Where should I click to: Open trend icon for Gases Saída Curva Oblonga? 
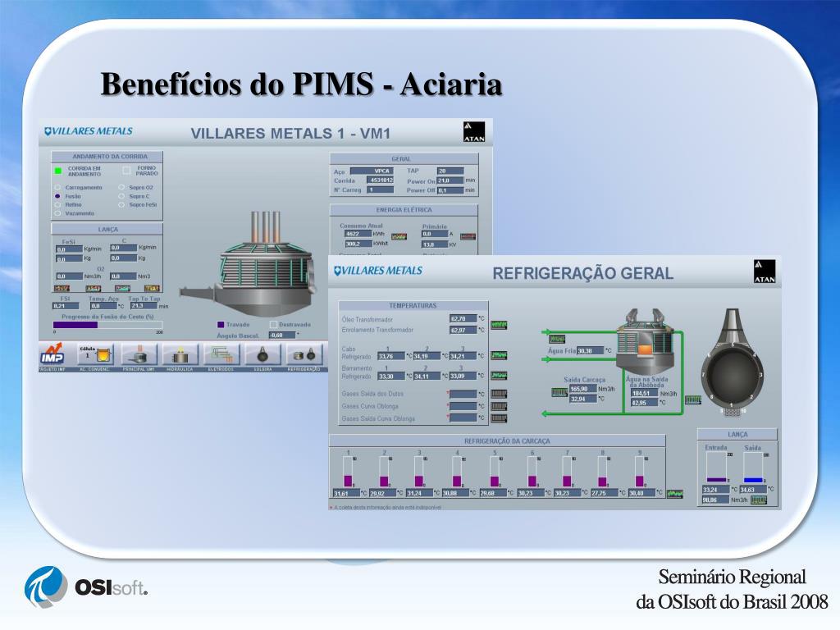[x=499, y=418]
